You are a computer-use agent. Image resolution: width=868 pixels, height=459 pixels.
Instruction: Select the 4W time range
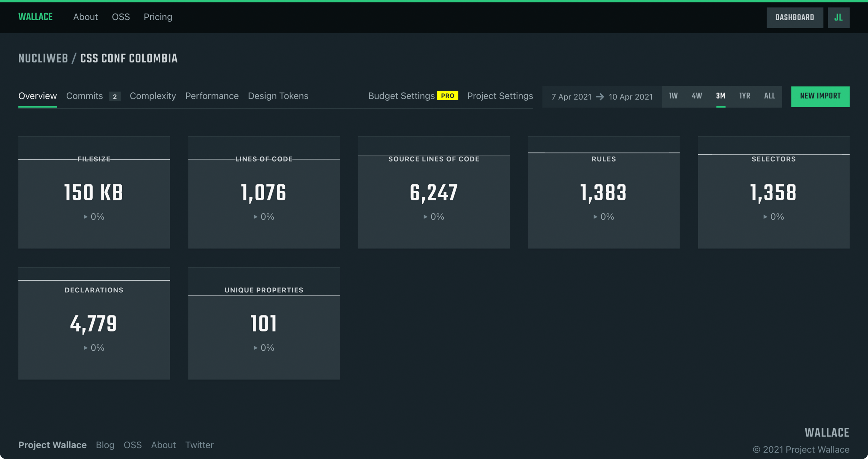pyautogui.click(x=696, y=96)
